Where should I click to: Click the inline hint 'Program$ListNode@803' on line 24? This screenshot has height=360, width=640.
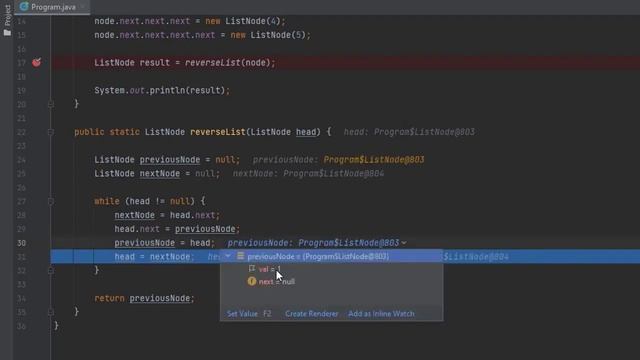click(373, 160)
